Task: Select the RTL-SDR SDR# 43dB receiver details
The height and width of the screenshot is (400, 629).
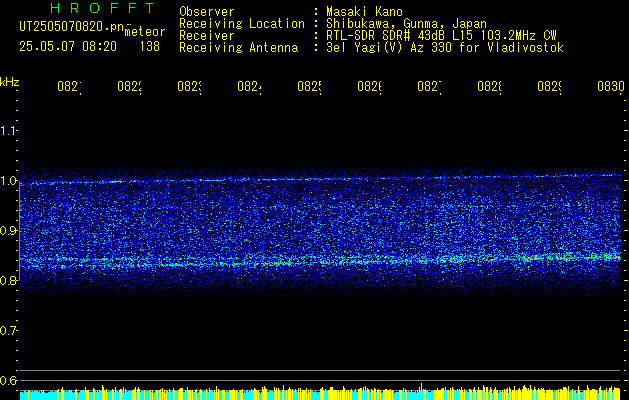Action: (x=441, y=36)
